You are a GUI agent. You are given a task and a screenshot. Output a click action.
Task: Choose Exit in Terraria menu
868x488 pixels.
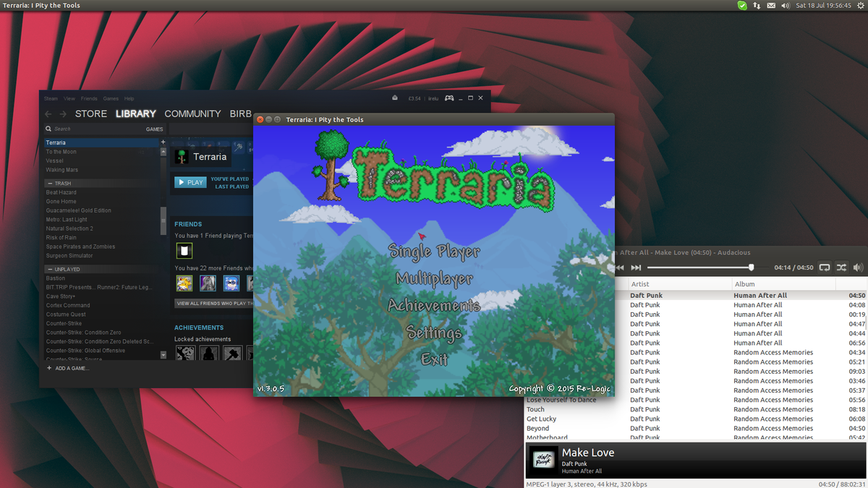pyautogui.click(x=434, y=359)
